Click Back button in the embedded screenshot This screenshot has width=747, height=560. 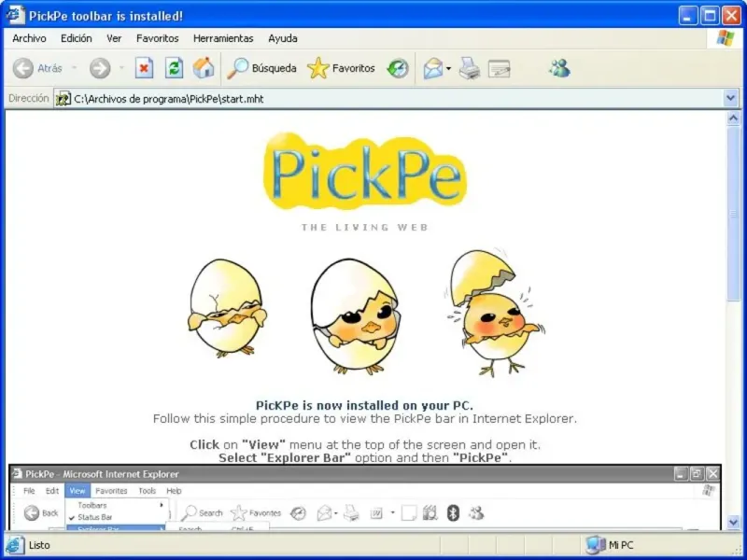pos(41,513)
